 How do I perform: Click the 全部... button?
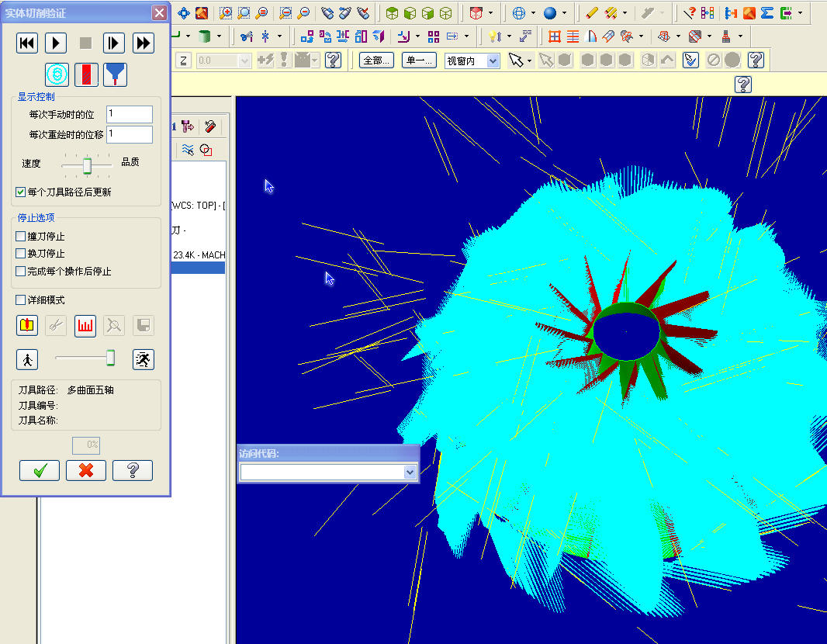[x=376, y=61]
